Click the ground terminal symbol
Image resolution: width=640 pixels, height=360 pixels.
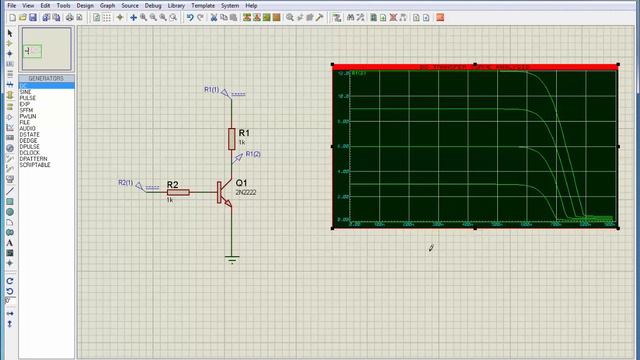232,260
